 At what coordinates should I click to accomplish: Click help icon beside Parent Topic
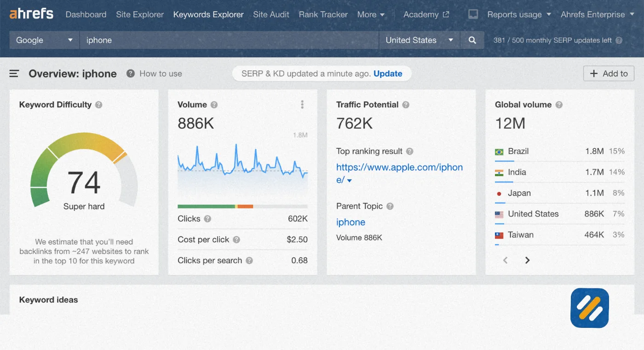pos(390,206)
